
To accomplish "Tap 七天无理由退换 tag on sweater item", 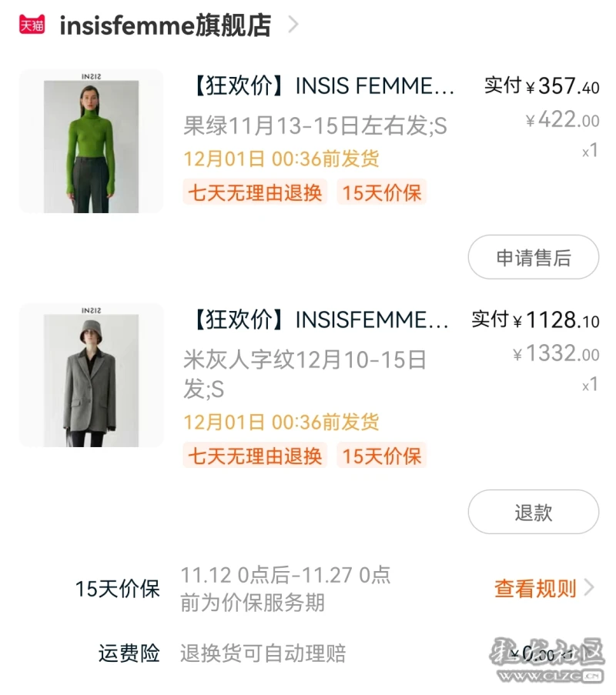I will (255, 192).
